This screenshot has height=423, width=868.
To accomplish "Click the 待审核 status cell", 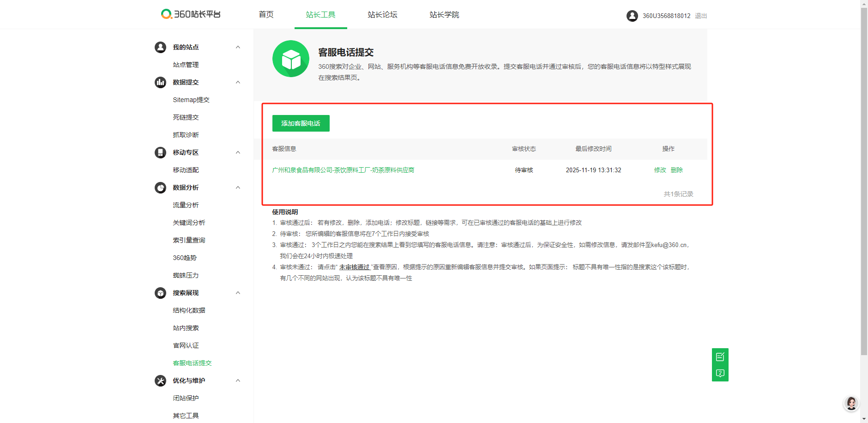I will (x=524, y=170).
